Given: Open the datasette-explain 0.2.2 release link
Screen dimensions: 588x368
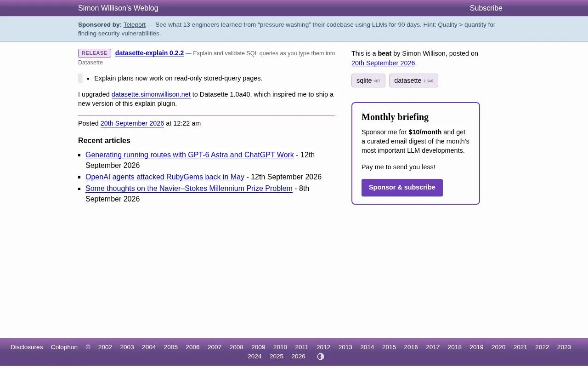Looking at the screenshot, I should pyautogui.click(x=149, y=53).
